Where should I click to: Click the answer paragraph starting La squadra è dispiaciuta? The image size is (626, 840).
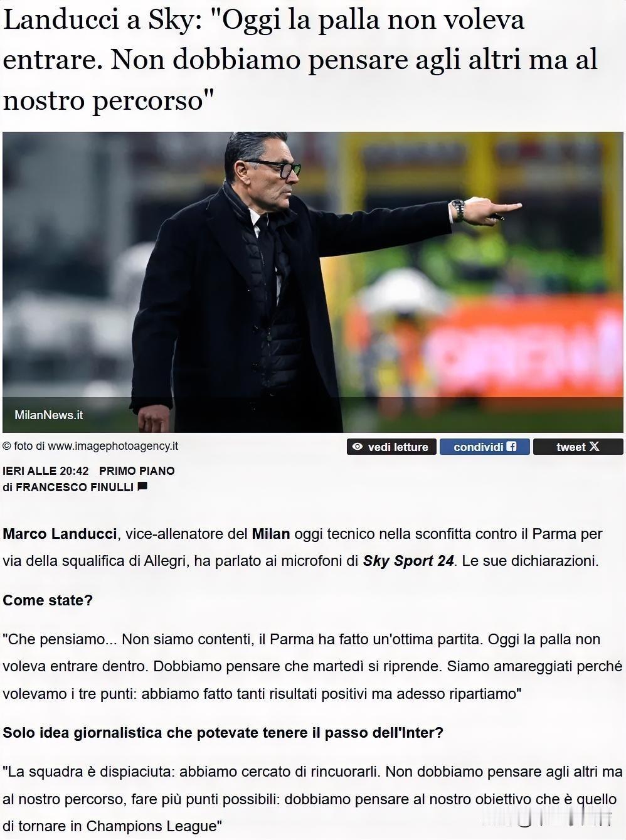tap(312, 799)
